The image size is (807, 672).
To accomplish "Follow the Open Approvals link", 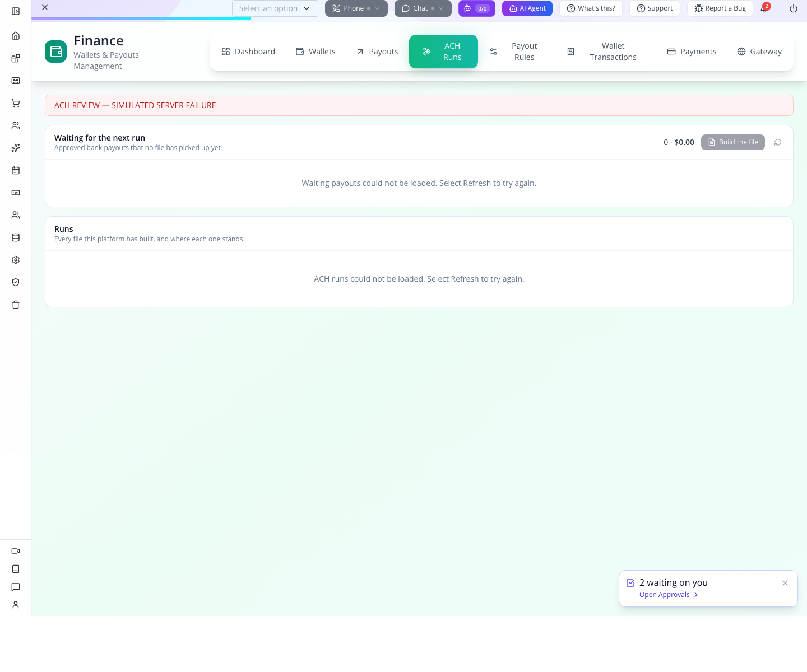I will pyautogui.click(x=669, y=595).
